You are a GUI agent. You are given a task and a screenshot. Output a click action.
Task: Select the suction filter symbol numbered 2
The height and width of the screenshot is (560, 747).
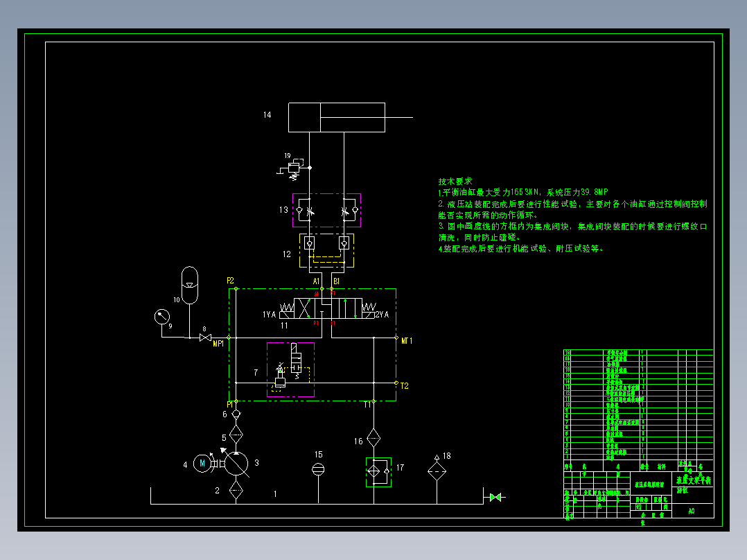tap(236, 490)
